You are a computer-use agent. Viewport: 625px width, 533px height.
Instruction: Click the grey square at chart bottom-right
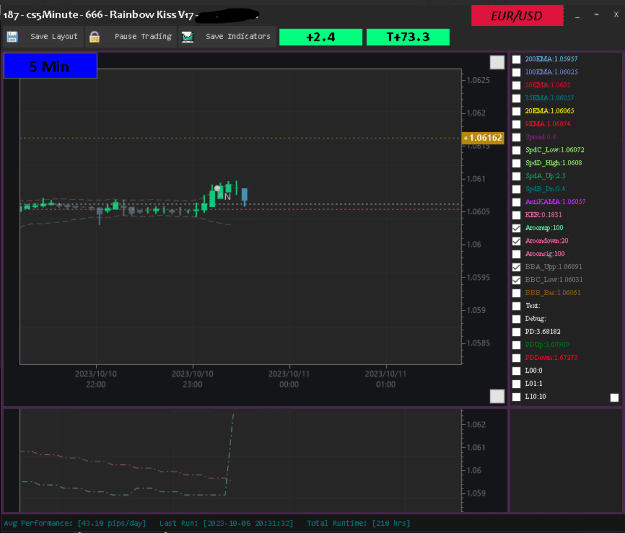(497, 396)
